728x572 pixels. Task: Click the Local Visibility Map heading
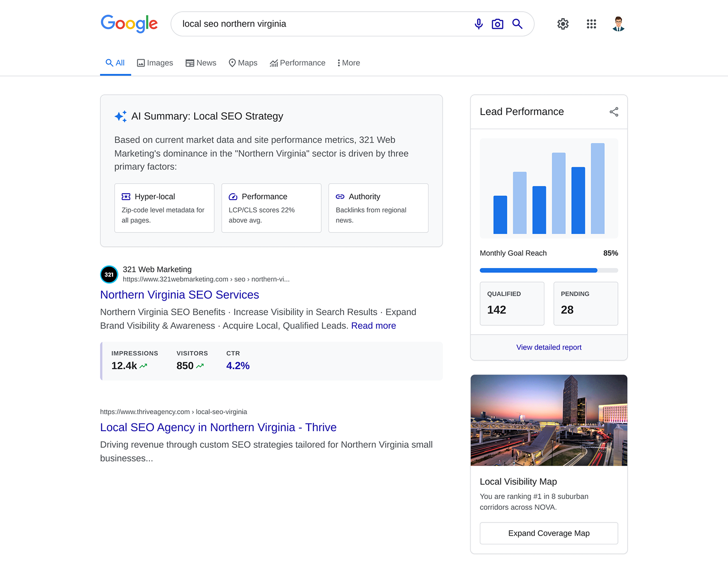point(518,482)
